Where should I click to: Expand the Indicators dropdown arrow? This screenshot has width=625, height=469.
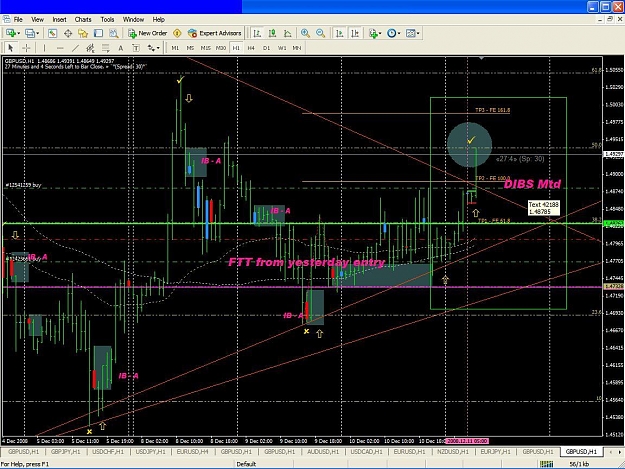(x=380, y=33)
